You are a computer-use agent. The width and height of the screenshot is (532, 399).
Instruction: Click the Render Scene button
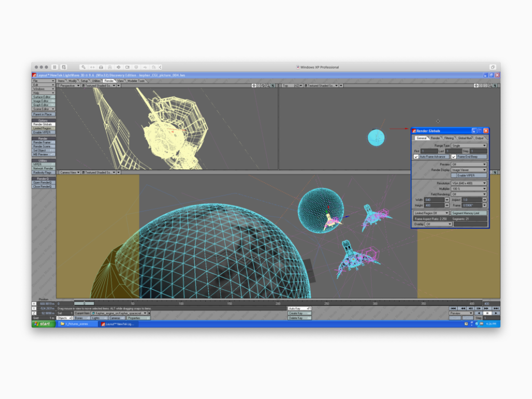coord(44,147)
